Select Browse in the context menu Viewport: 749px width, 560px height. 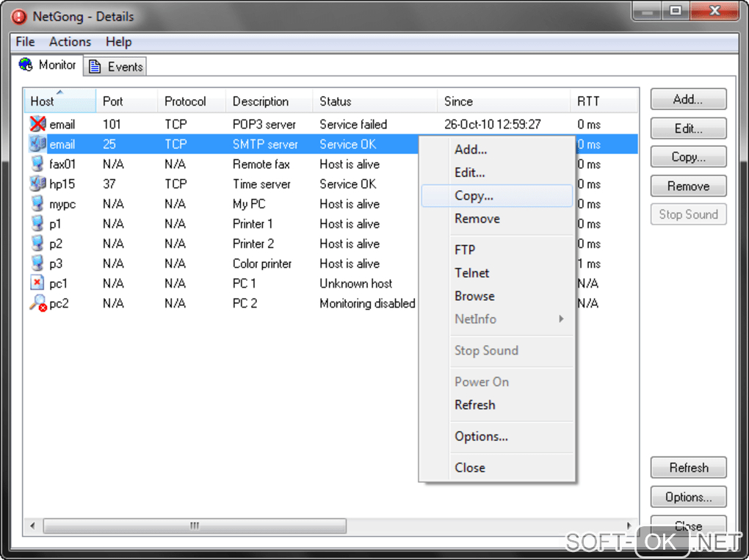click(497, 296)
